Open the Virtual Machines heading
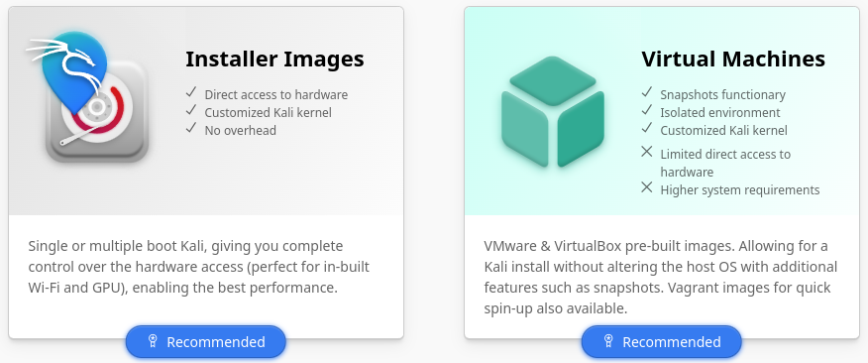Screen dimensions: 868x363 733,59
